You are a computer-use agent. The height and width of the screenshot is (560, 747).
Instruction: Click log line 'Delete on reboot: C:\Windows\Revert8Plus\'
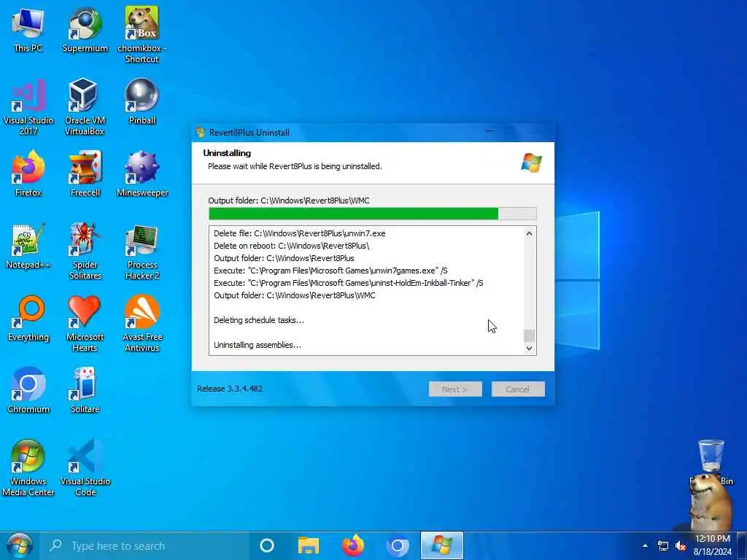click(291, 246)
